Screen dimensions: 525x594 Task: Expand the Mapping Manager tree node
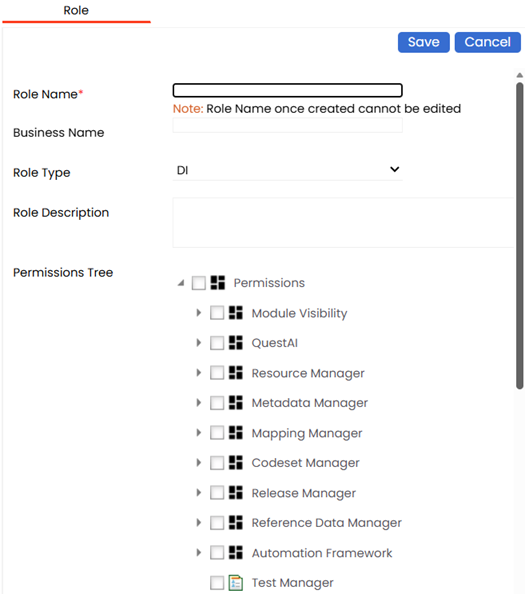tap(198, 433)
